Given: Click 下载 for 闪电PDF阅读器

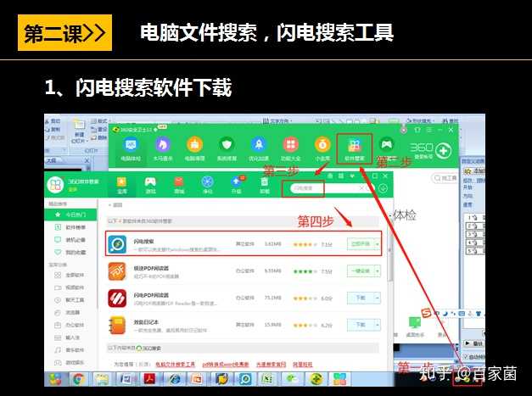Looking at the screenshot, I should 361,298.
